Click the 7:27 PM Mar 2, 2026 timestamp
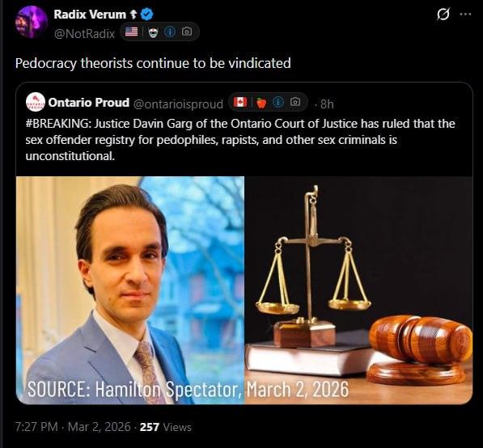Viewport: 483px width, 448px height. tap(73, 427)
